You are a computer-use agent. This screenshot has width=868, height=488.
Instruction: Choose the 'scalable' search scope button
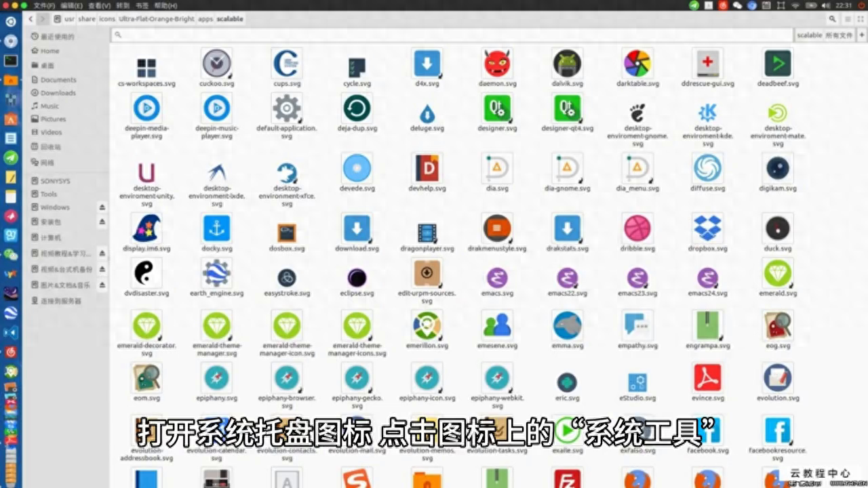point(810,35)
